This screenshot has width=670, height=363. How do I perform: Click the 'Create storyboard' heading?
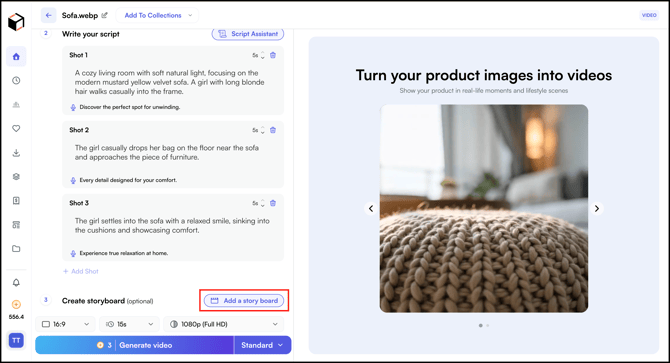click(93, 301)
